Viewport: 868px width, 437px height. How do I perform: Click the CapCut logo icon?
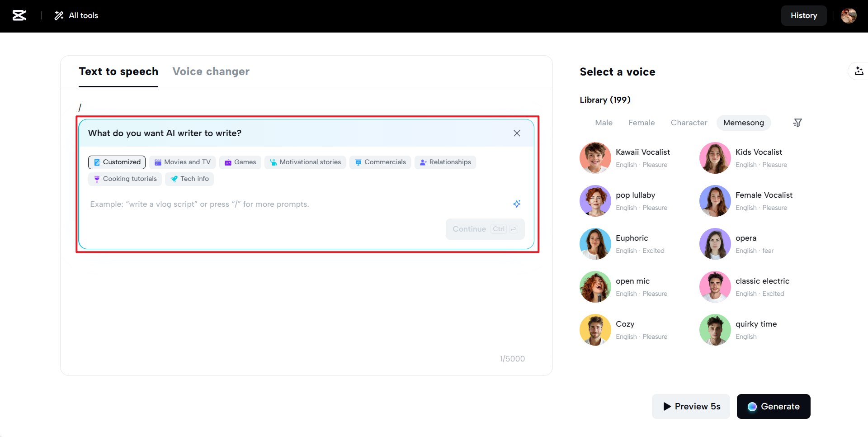(19, 15)
